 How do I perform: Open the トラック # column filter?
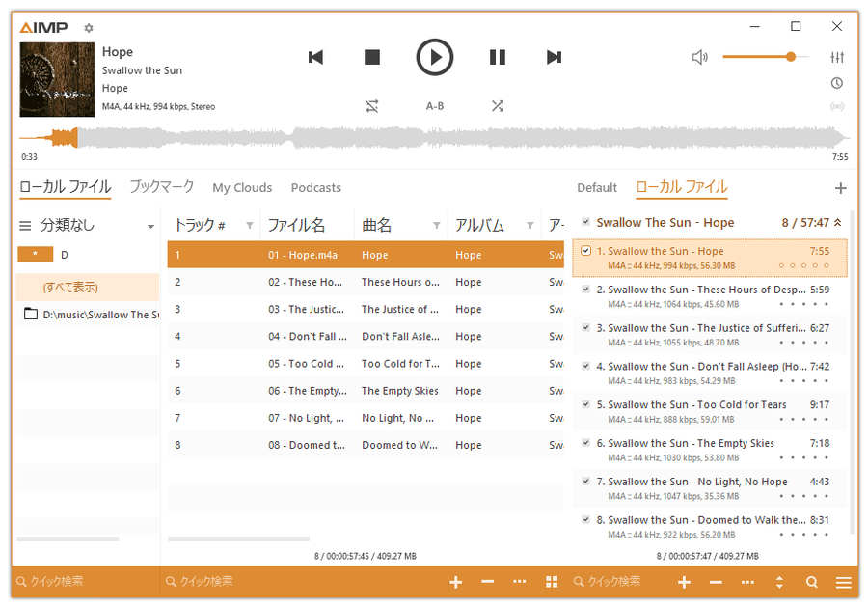[x=250, y=226]
